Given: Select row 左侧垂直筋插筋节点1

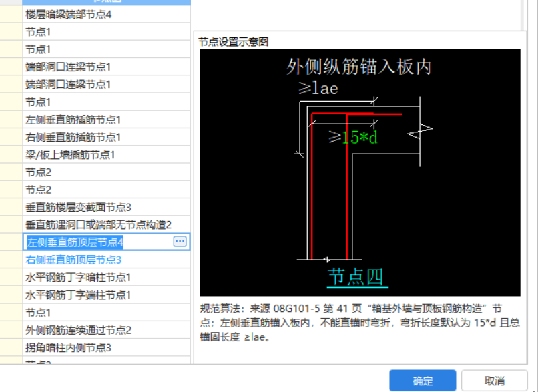Looking at the screenshot, I should 106,120.
